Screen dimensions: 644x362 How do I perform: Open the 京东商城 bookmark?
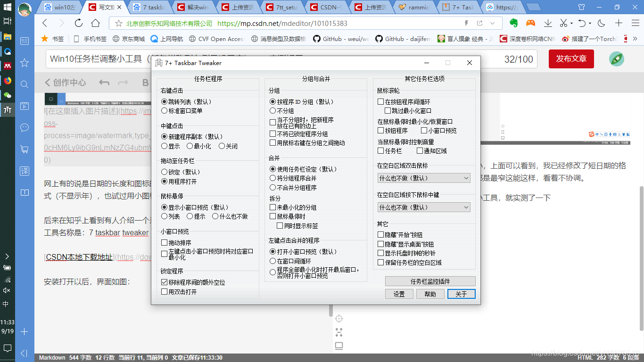[x=128, y=39]
